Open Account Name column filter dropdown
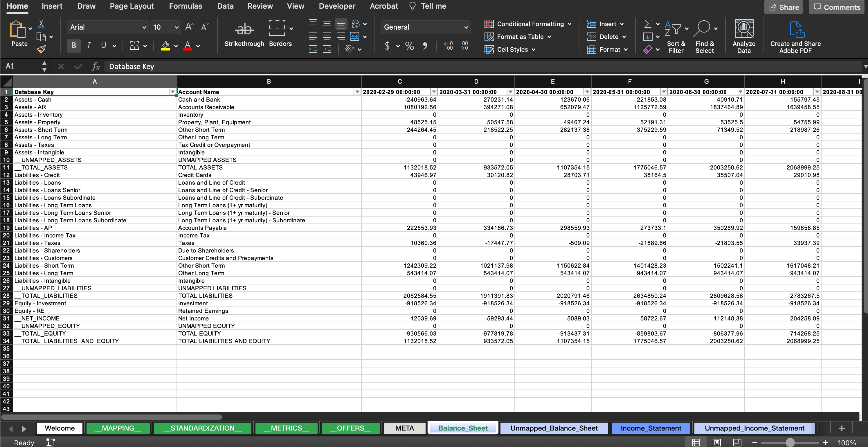Image resolution: width=868 pixels, height=447 pixels. [x=357, y=92]
